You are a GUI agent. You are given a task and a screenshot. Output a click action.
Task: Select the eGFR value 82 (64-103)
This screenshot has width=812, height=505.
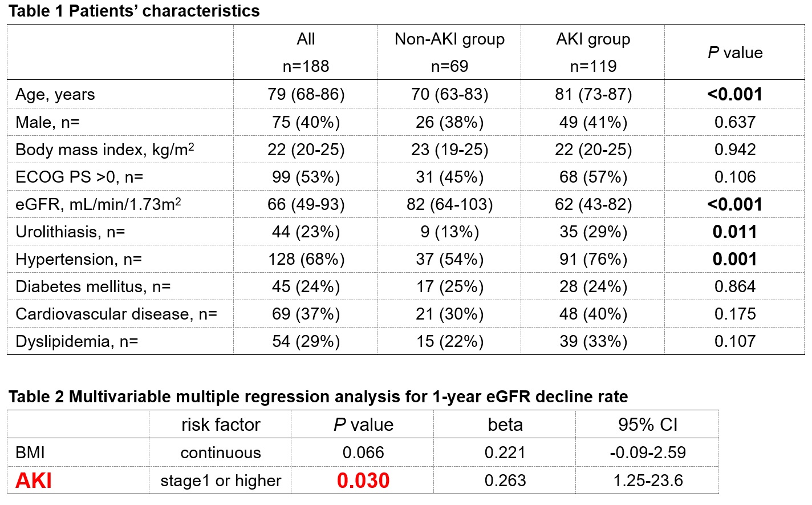pos(449,204)
